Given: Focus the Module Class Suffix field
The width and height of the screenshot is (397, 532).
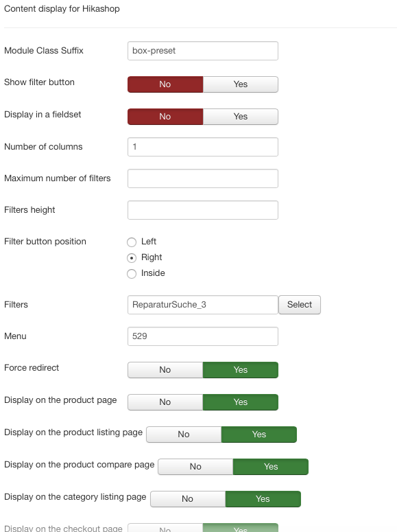Looking at the screenshot, I should [203, 51].
